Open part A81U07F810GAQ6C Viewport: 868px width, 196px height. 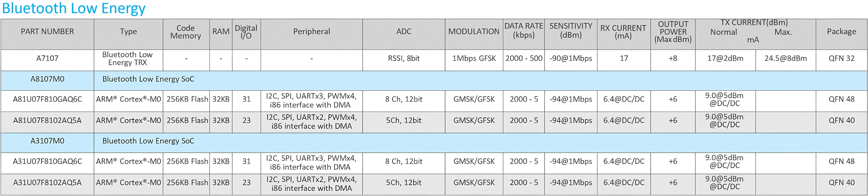click(x=47, y=99)
